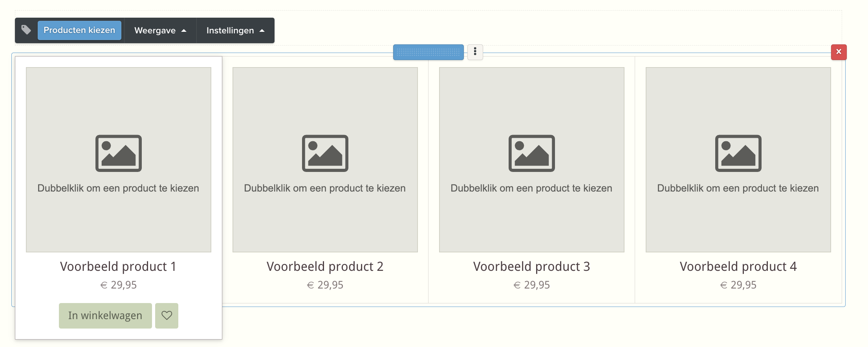Remove block with red X button
868x347 pixels.
coord(839,52)
